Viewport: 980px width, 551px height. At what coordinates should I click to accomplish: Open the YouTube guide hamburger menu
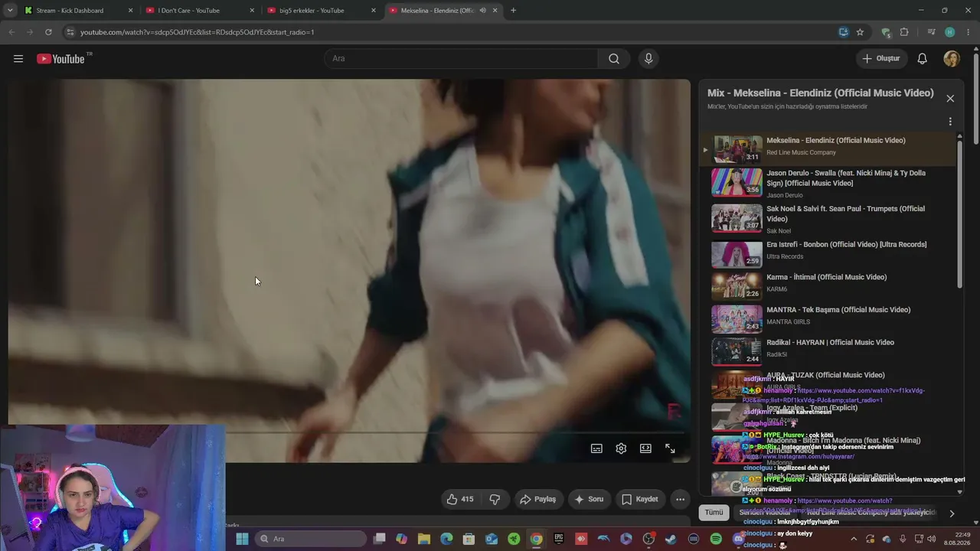tap(18, 59)
